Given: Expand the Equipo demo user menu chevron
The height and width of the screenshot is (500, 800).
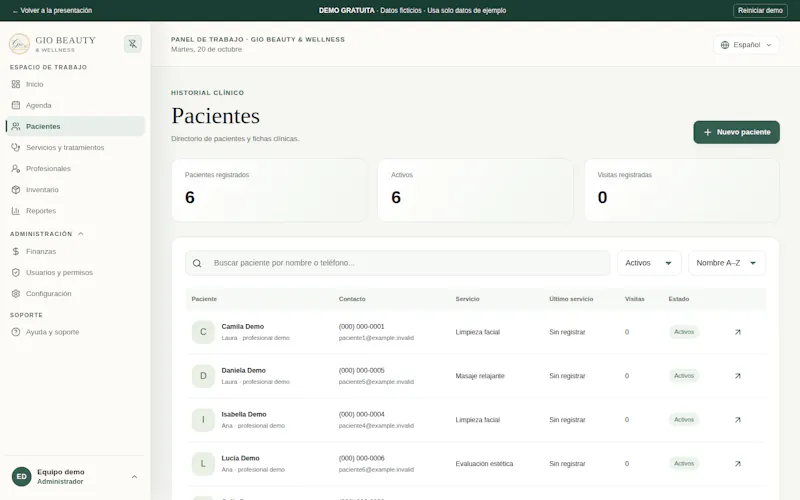Looking at the screenshot, I should point(134,477).
